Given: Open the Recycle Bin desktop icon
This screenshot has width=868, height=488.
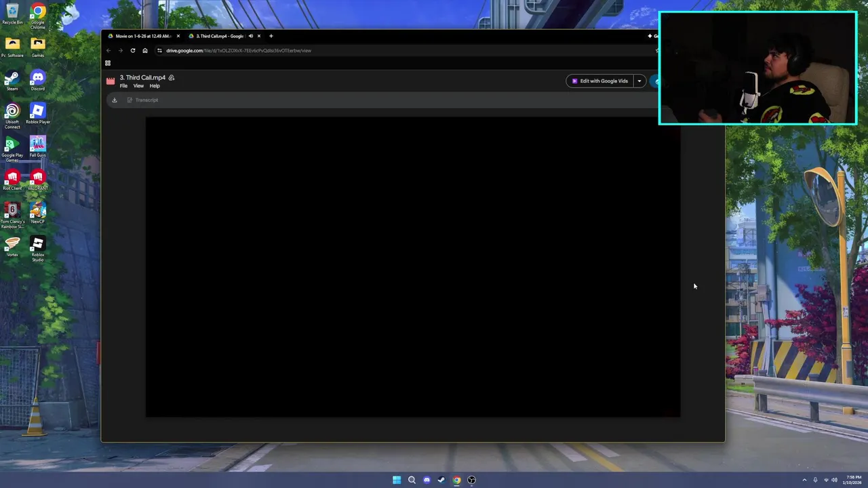Looking at the screenshot, I should [x=12, y=14].
